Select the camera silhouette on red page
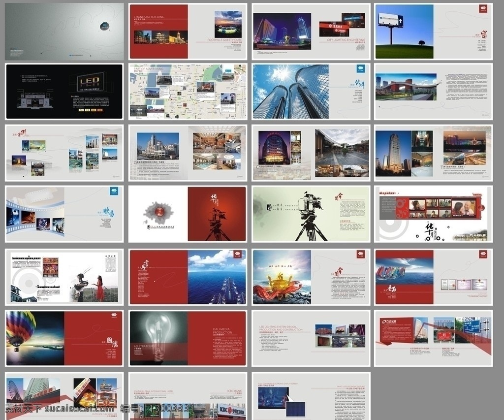This screenshot has height=420, width=504. pyautogui.click(x=217, y=214)
